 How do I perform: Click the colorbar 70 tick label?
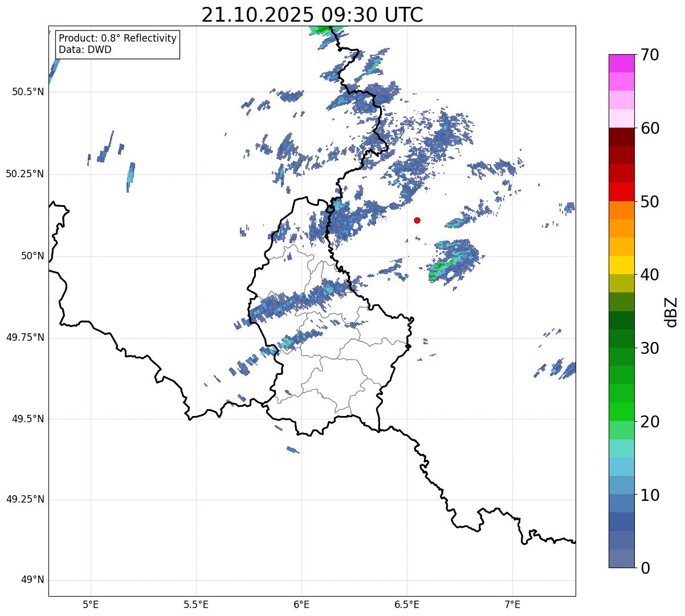click(x=649, y=55)
